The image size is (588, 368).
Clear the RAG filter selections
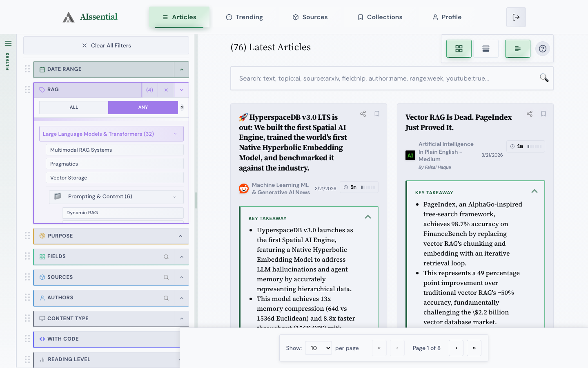coord(166,90)
